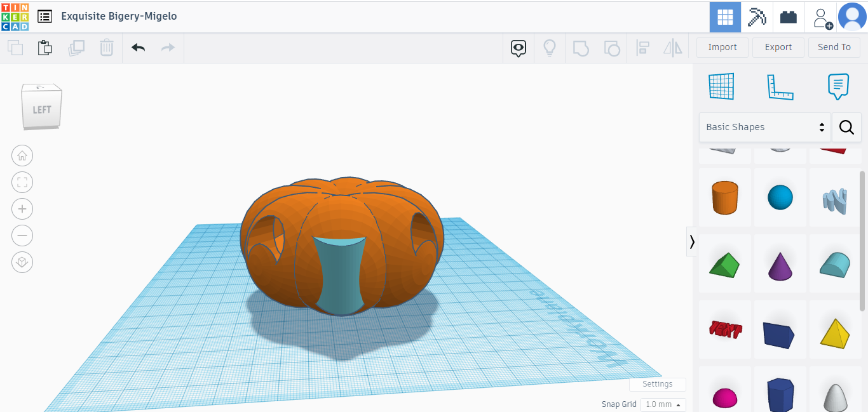
Task: Open the Workplane tool
Action: point(721,86)
